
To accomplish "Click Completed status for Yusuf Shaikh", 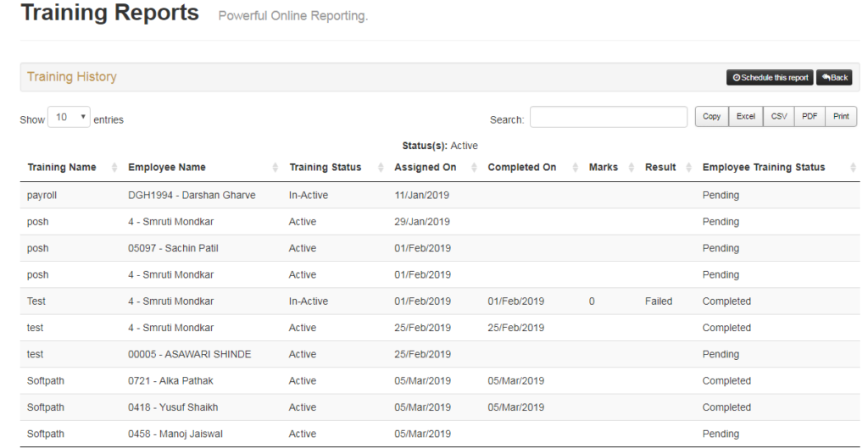I will coord(726,407).
